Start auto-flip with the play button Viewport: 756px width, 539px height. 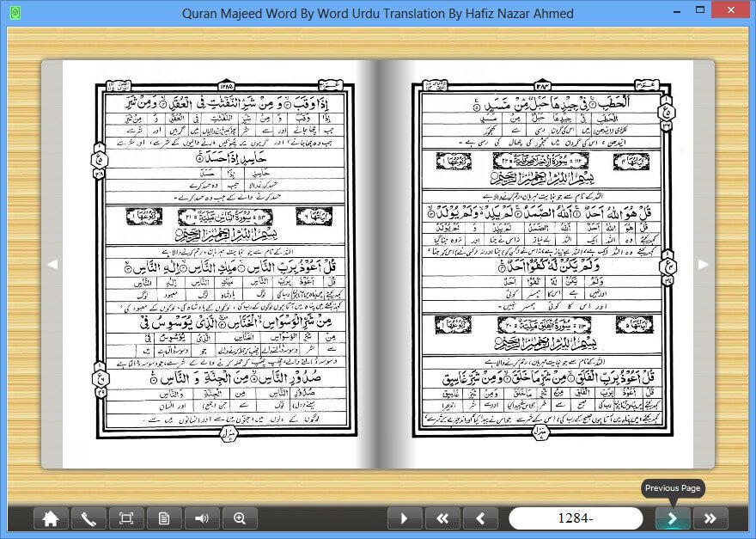coord(405,518)
